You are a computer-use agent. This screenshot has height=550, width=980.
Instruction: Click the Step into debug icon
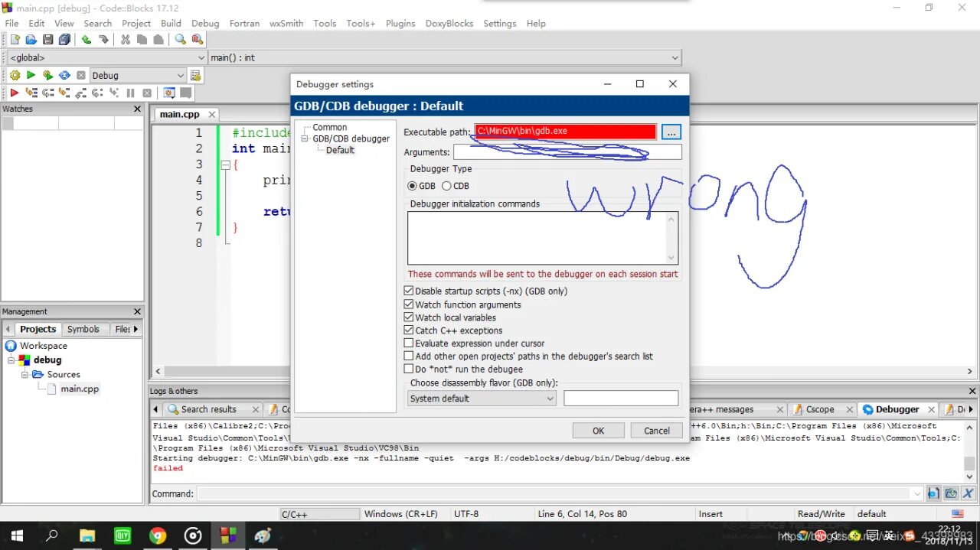(64, 93)
